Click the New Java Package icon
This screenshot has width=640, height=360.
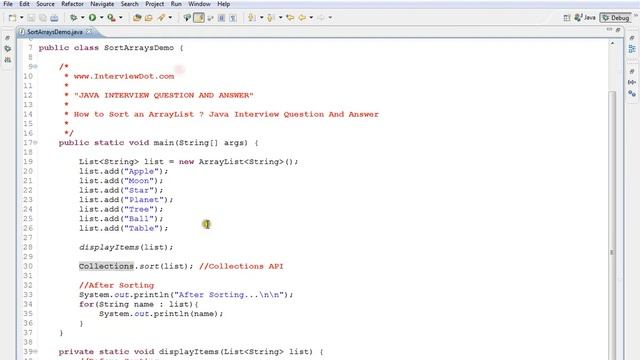137,18
